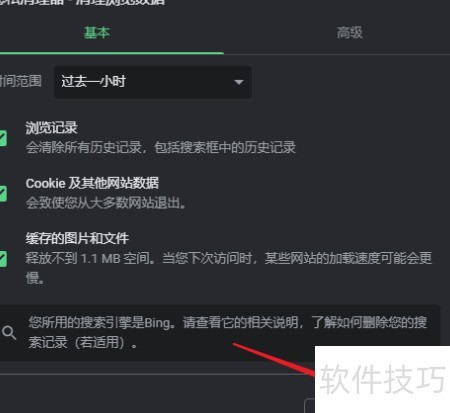This screenshot has width=450, height=413.
Task: Click the 时间范围 label
Action: coord(21,81)
